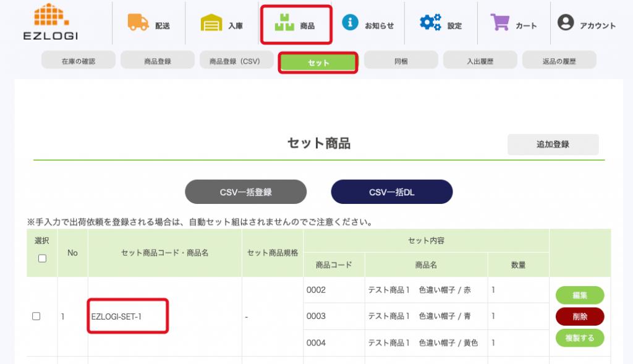Image resolution: width=633 pixels, height=364 pixels.
Task: Delete the set with 削除 button
Action: click(580, 316)
